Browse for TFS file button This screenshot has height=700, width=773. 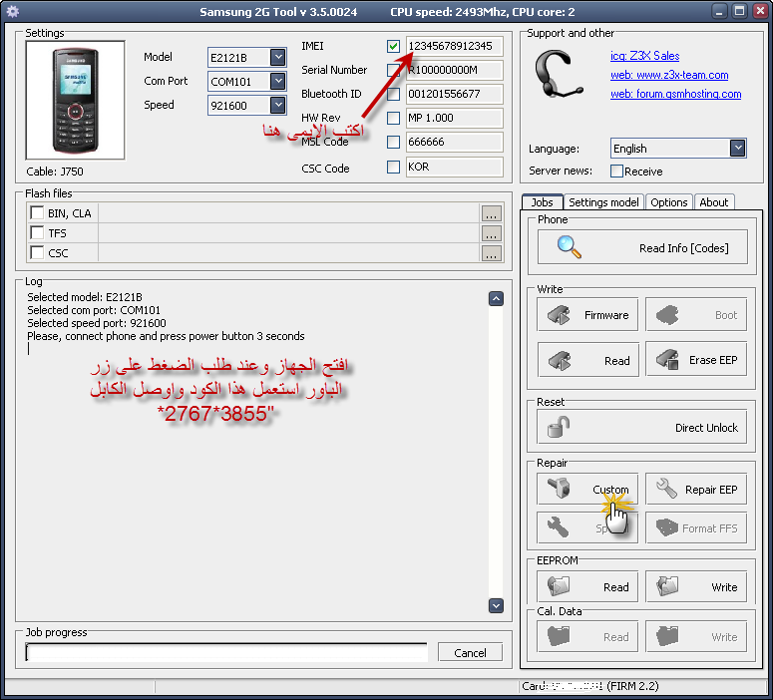pyautogui.click(x=491, y=233)
